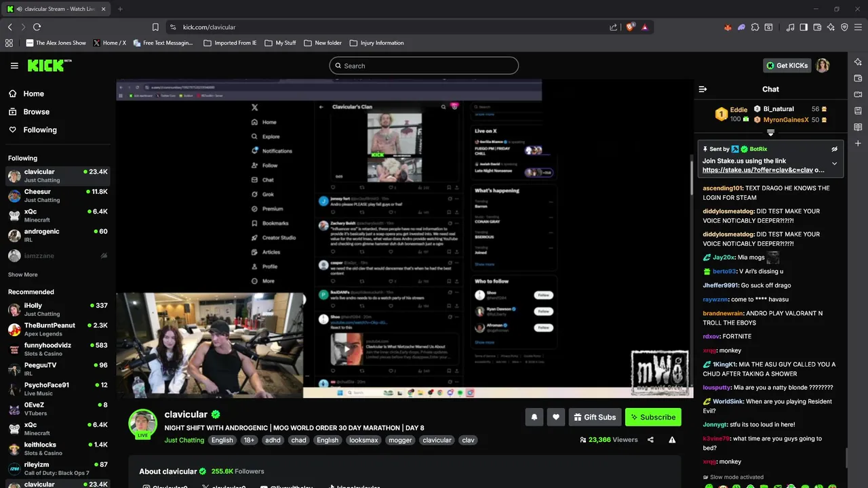Expand the pinned message chevron
The image size is (868, 488).
[835, 163]
